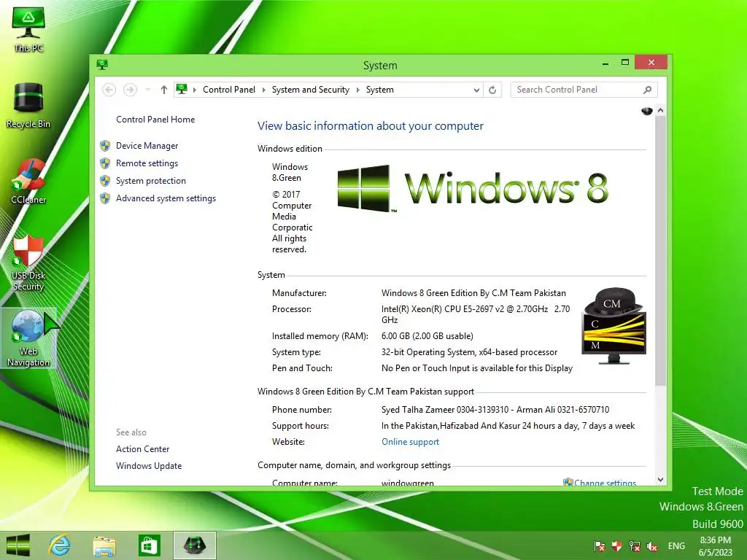The width and height of the screenshot is (747, 560).
Task: Open Advanced system settings link
Action: click(166, 198)
